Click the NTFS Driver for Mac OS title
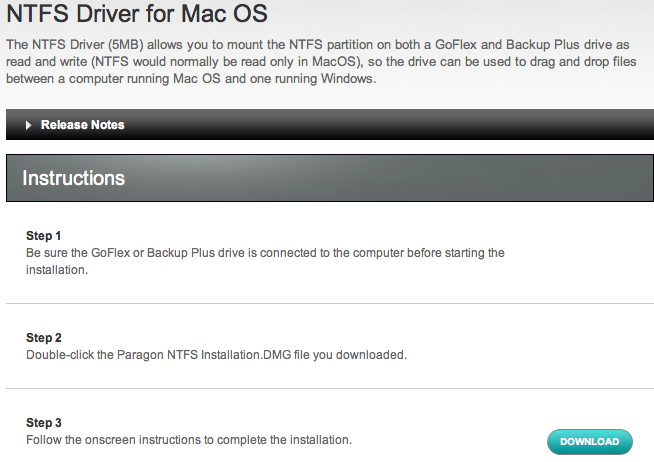The width and height of the screenshot is (654, 462). 137,13
